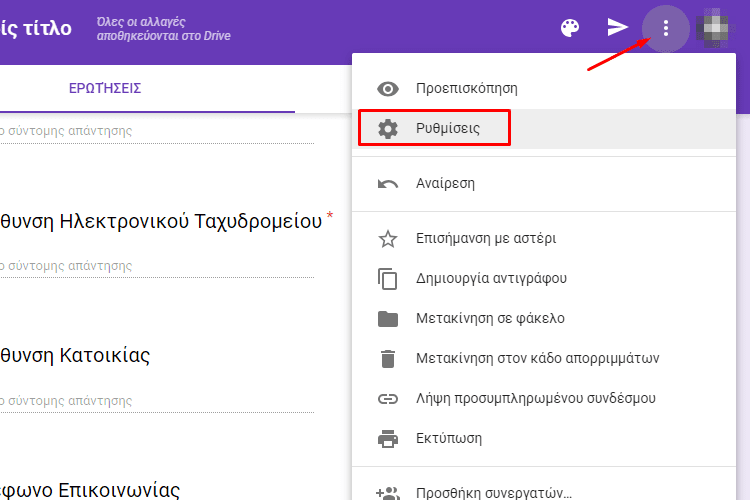Switch to the ΕΡΩΤΗΣΕΙΣ tab
The width and height of the screenshot is (750, 500).
(x=105, y=89)
